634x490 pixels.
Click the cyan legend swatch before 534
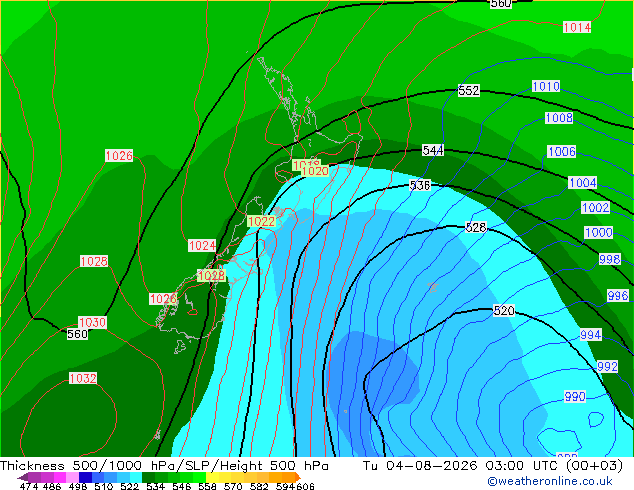tap(136, 477)
